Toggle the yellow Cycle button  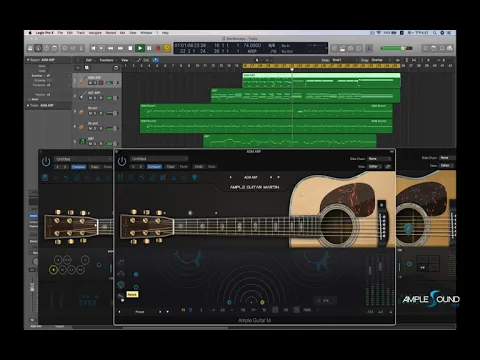coord(167,48)
